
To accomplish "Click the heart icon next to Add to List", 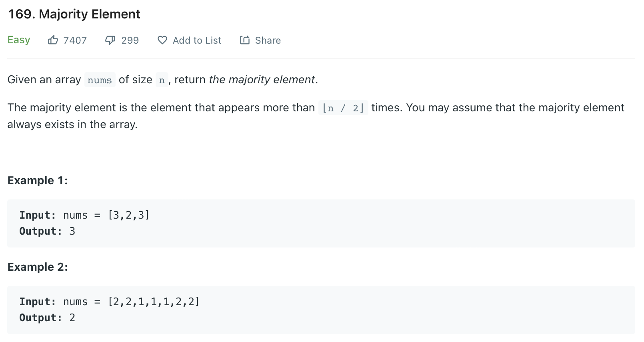I will point(162,40).
